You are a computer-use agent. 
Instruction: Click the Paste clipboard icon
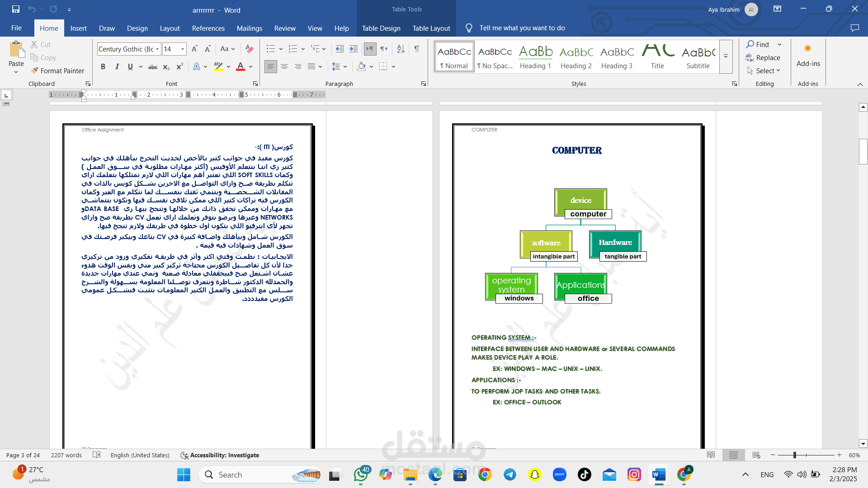pyautogui.click(x=16, y=50)
